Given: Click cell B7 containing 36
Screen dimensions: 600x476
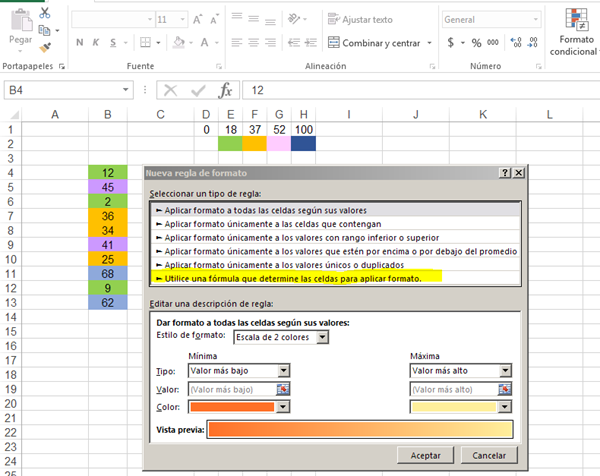Looking at the screenshot, I should [107, 216].
